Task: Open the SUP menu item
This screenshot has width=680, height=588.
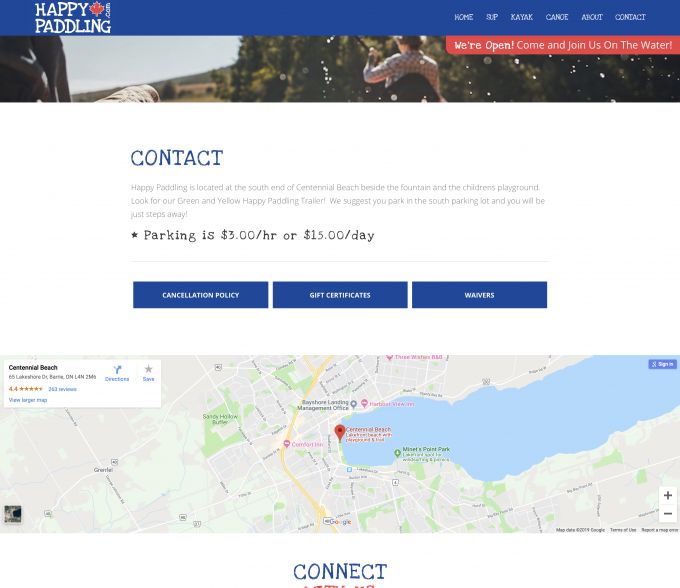Action: pos(492,17)
